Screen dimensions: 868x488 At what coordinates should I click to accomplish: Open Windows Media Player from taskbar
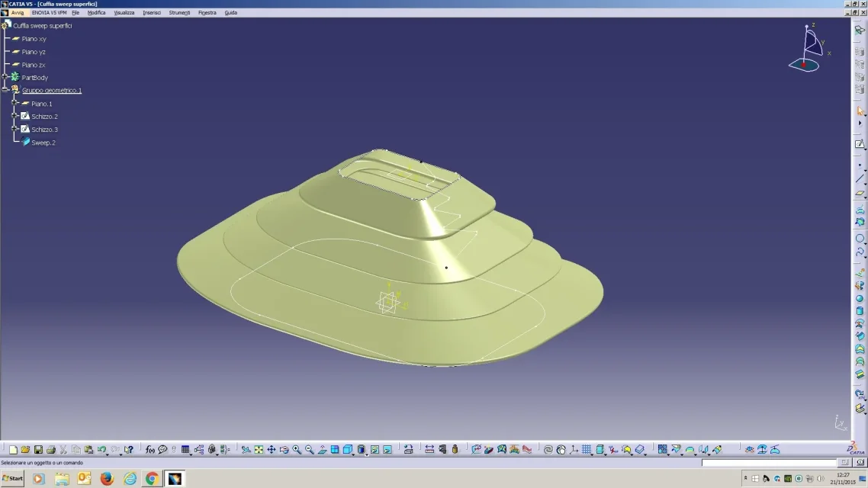pyautogui.click(x=38, y=479)
